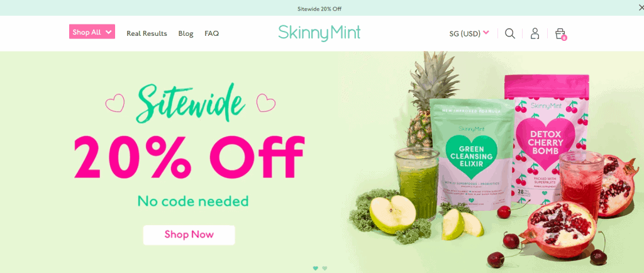Click the cart item count badge
The height and width of the screenshot is (273, 644).
pyautogui.click(x=564, y=38)
